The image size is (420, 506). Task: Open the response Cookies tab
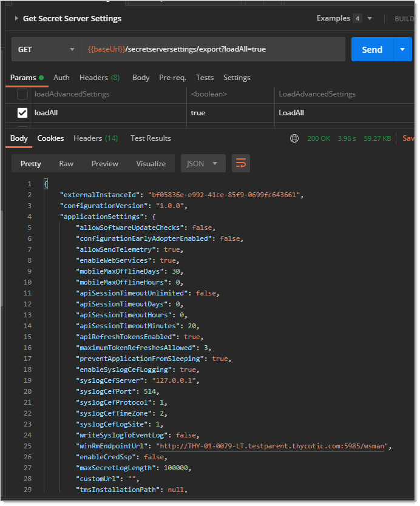[50, 138]
